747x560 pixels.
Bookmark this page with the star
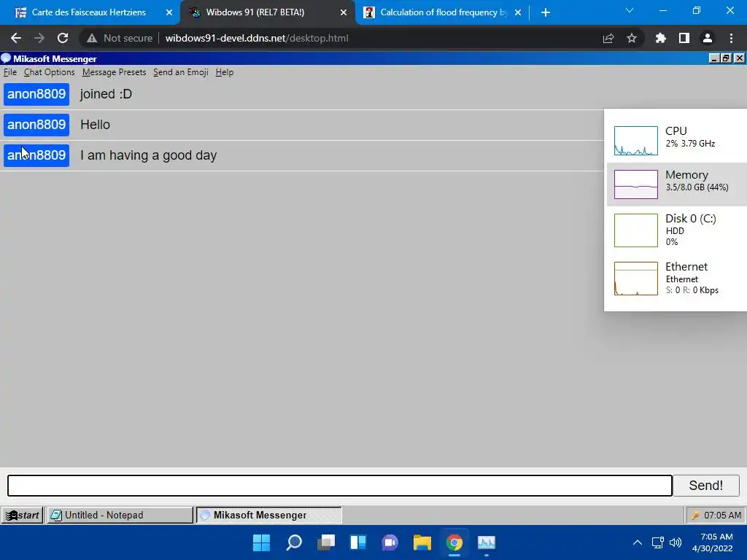[x=632, y=38]
